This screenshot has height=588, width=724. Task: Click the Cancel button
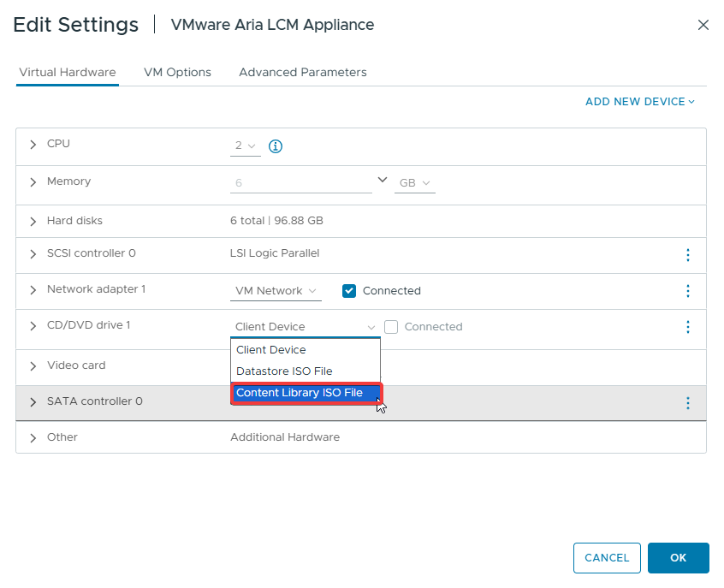tap(607, 558)
